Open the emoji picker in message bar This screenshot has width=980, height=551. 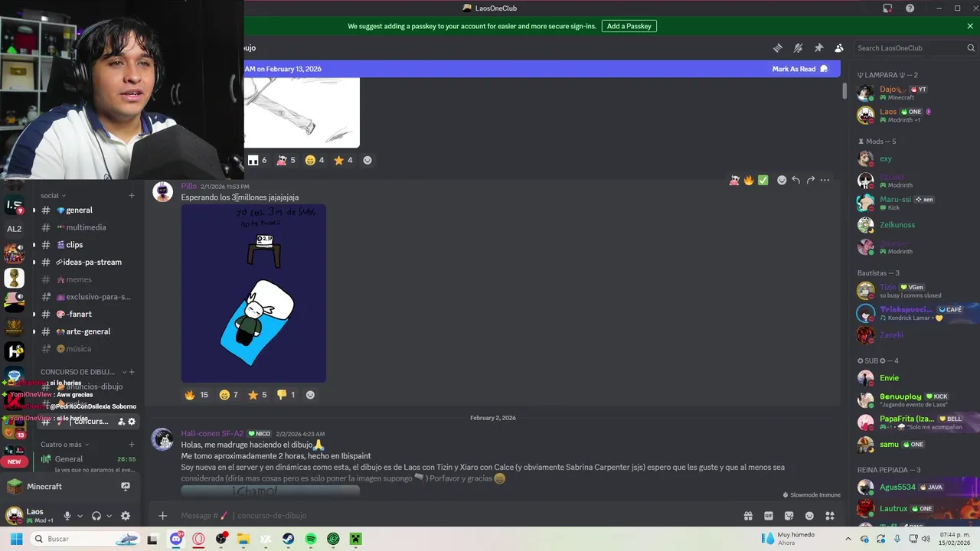click(x=809, y=516)
